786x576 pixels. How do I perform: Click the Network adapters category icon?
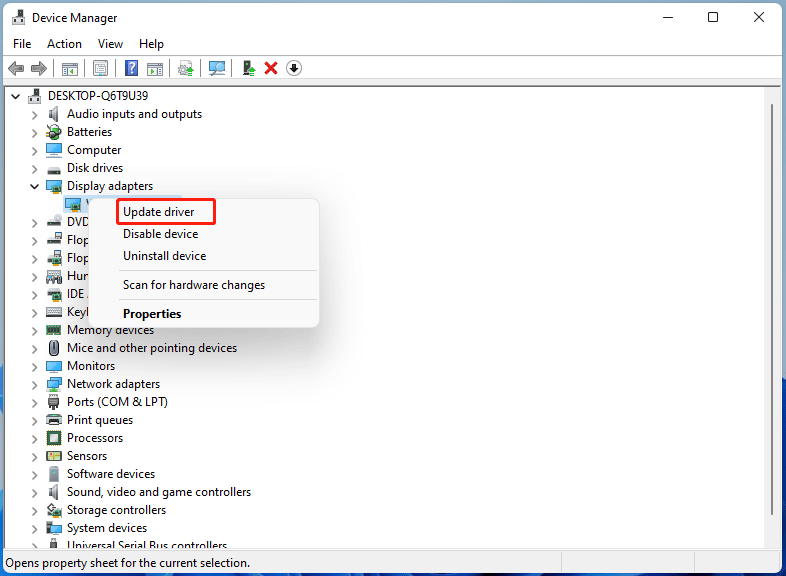[54, 384]
